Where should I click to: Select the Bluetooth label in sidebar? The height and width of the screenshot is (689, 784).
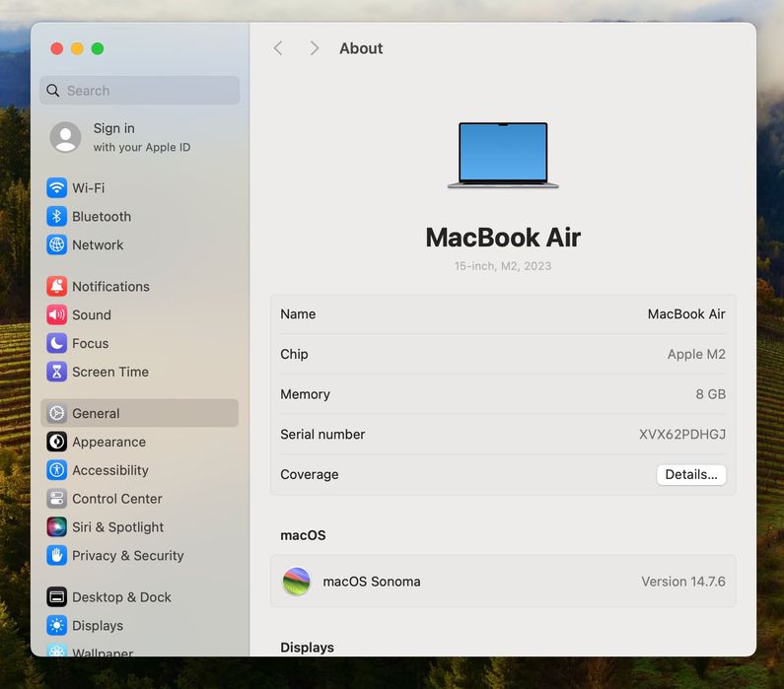[102, 217]
